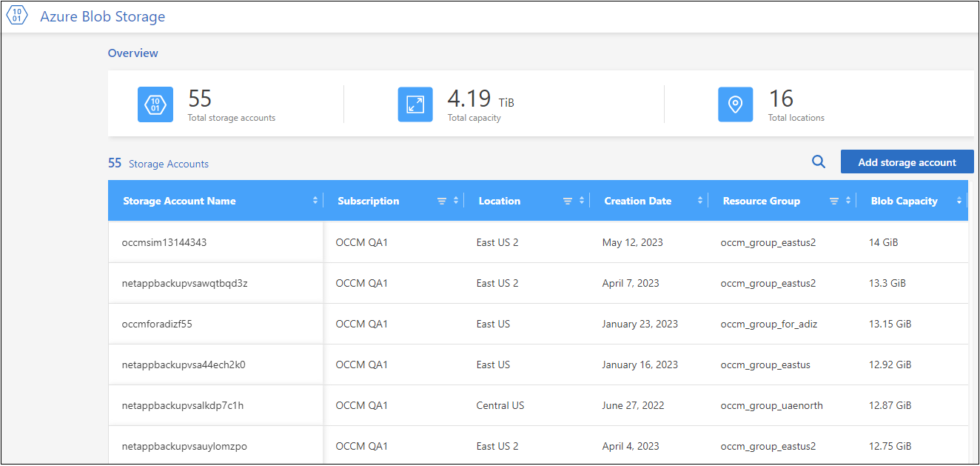
Task: Click the Azure Blob Storage hexagon logo icon
Action: pos(16,16)
